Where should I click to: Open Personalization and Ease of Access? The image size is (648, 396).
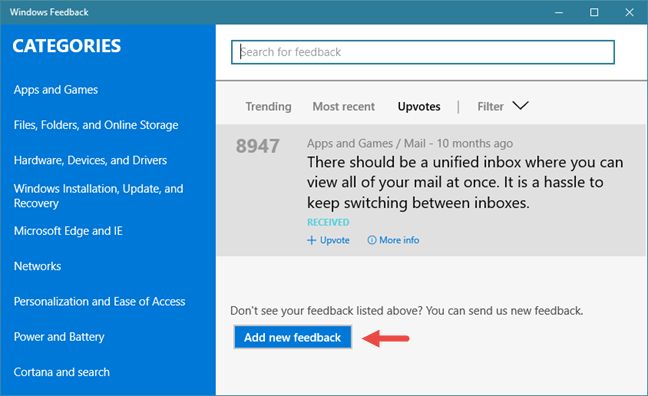tap(99, 301)
